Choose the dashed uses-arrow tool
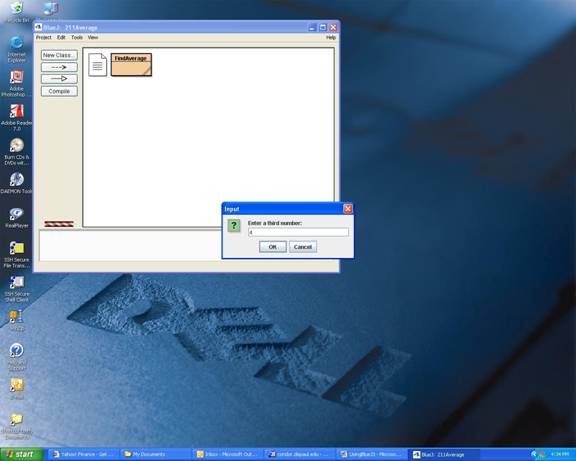 click(x=59, y=67)
